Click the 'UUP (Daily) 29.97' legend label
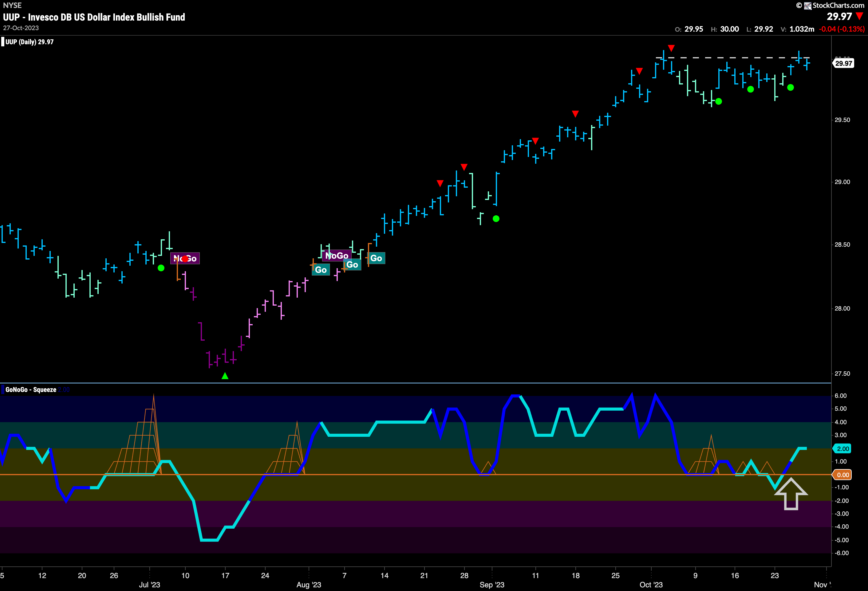The image size is (868, 591). click(30, 42)
